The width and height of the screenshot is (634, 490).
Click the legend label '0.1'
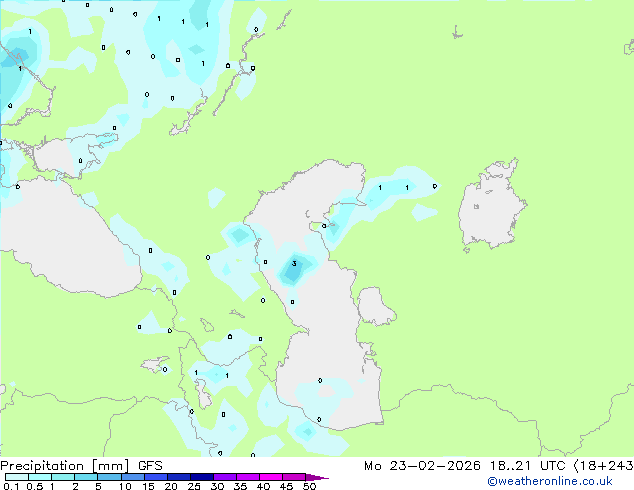(11, 486)
